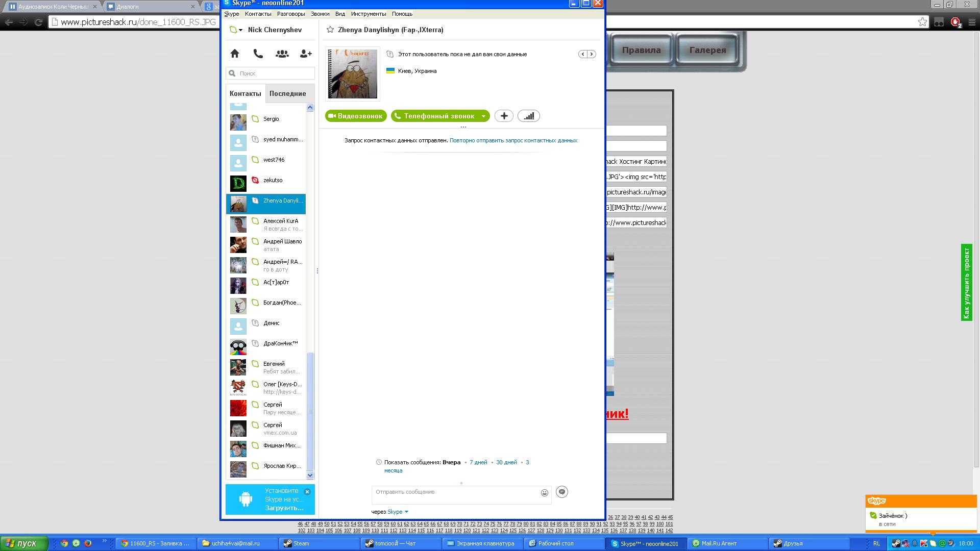Close the Android Skype install banner
This screenshot has width=980, height=551.
tap(307, 492)
